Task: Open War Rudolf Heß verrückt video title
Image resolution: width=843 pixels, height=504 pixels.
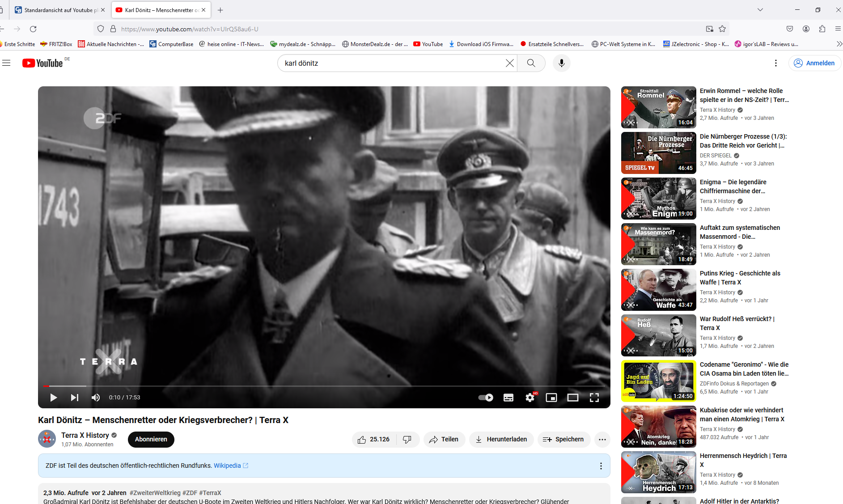Action: coord(737,323)
